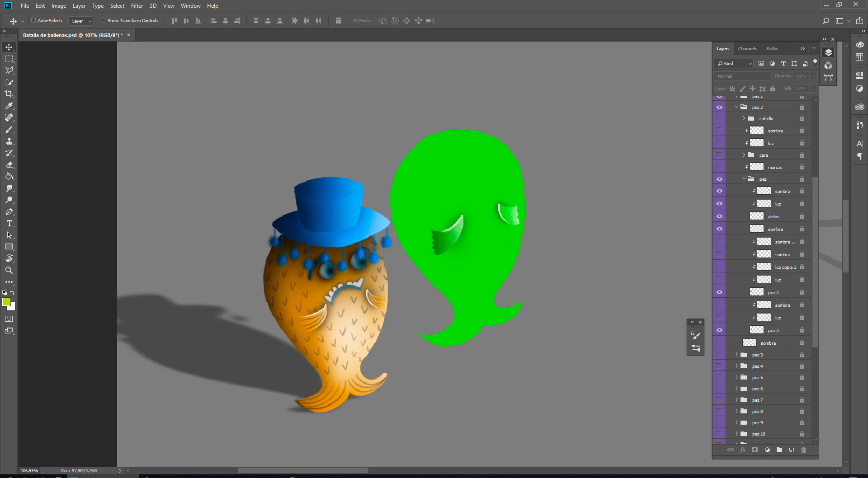Show the cabello group layer
868x478 pixels.
719,118
